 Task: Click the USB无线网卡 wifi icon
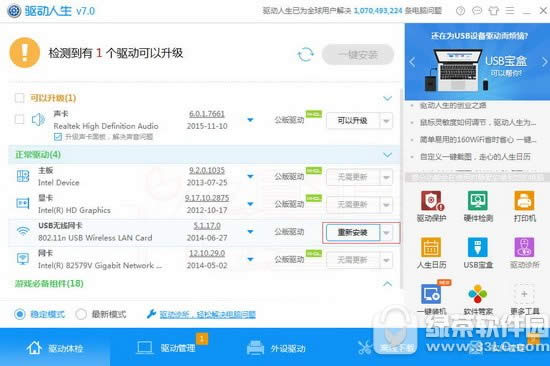(x=23, y=231)
